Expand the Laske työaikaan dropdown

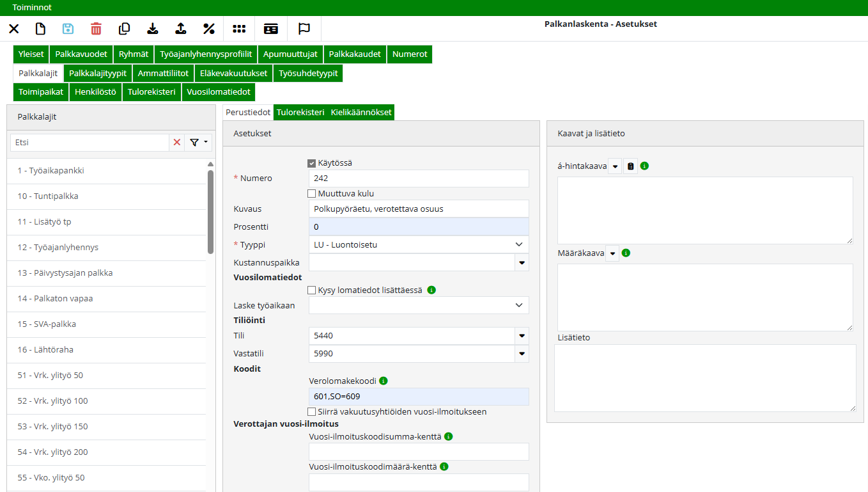tap(419, 305)
